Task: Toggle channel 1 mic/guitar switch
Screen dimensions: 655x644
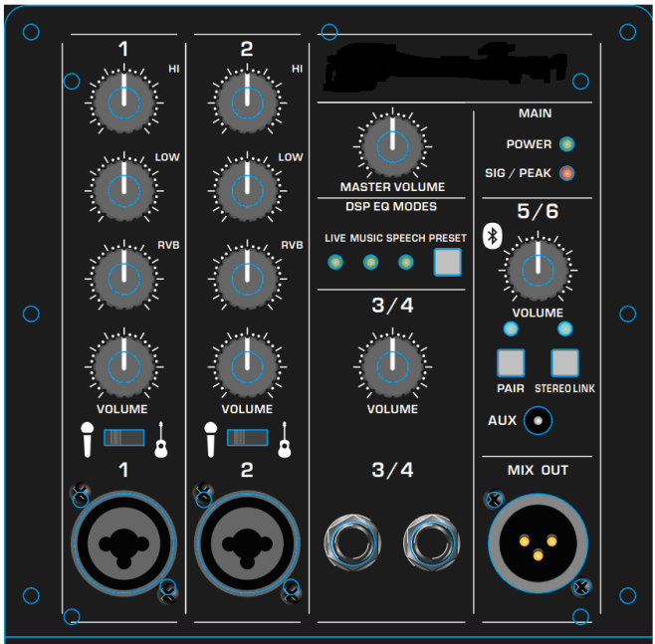Action: (x=124, y=438)
